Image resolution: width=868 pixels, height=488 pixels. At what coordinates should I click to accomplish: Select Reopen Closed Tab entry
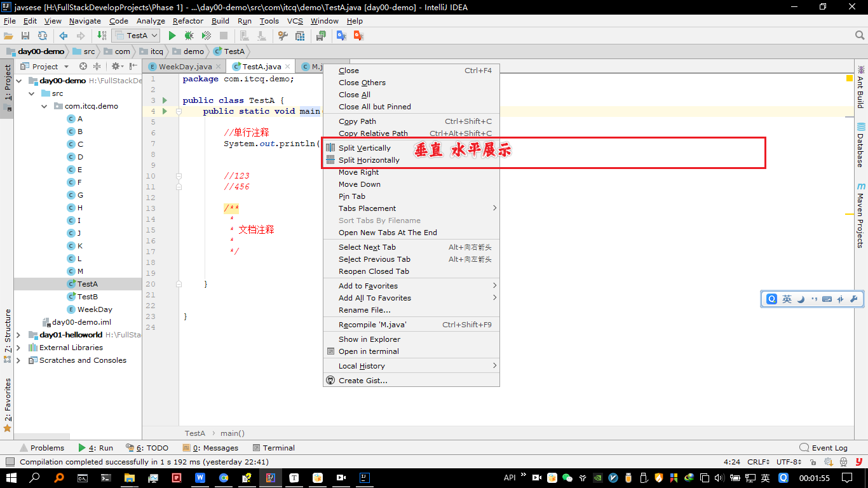(411, 271)
